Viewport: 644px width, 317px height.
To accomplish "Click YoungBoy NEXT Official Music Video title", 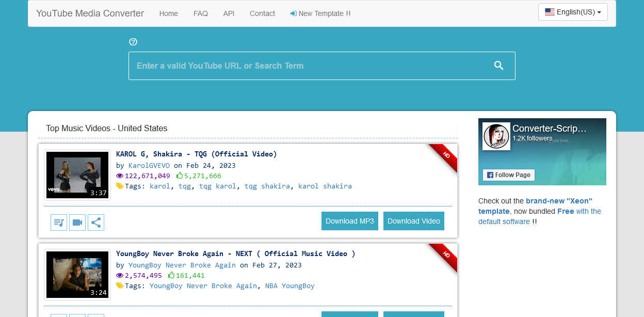I will (236, 253).
